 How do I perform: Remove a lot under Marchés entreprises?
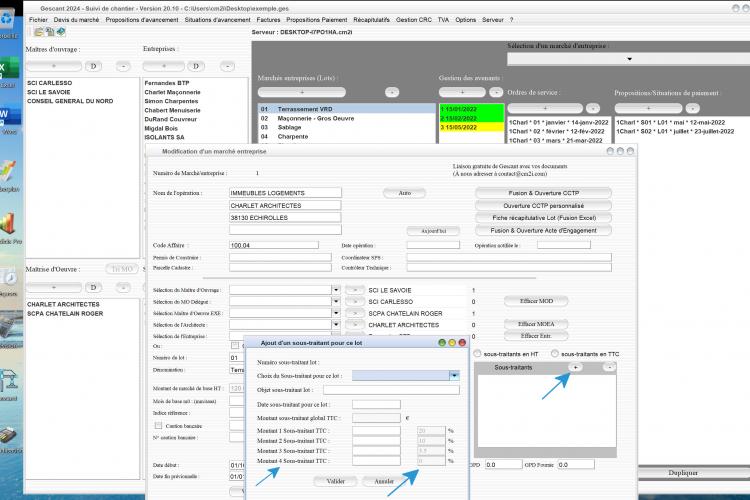(392, 92)
